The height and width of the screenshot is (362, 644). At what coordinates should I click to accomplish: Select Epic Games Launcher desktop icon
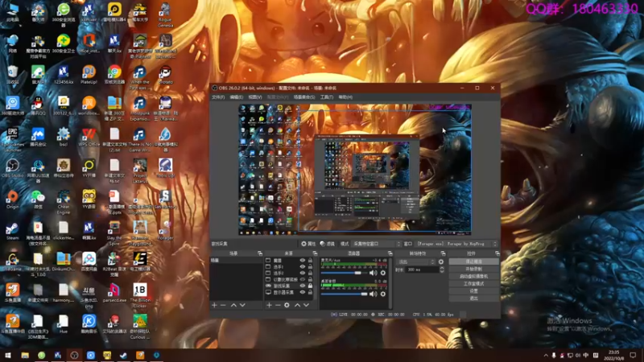point(12,138)
